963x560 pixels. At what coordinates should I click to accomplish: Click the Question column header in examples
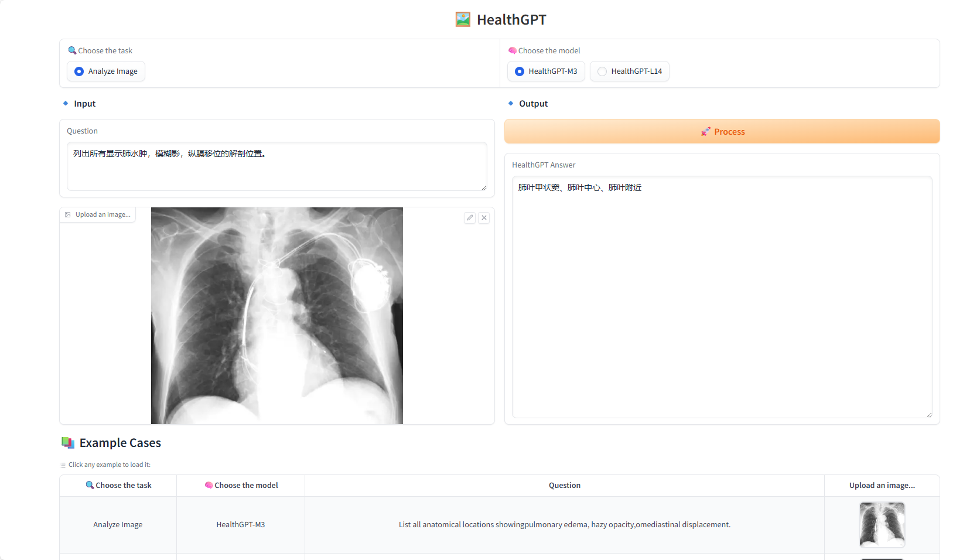click(x=564, y=486)
